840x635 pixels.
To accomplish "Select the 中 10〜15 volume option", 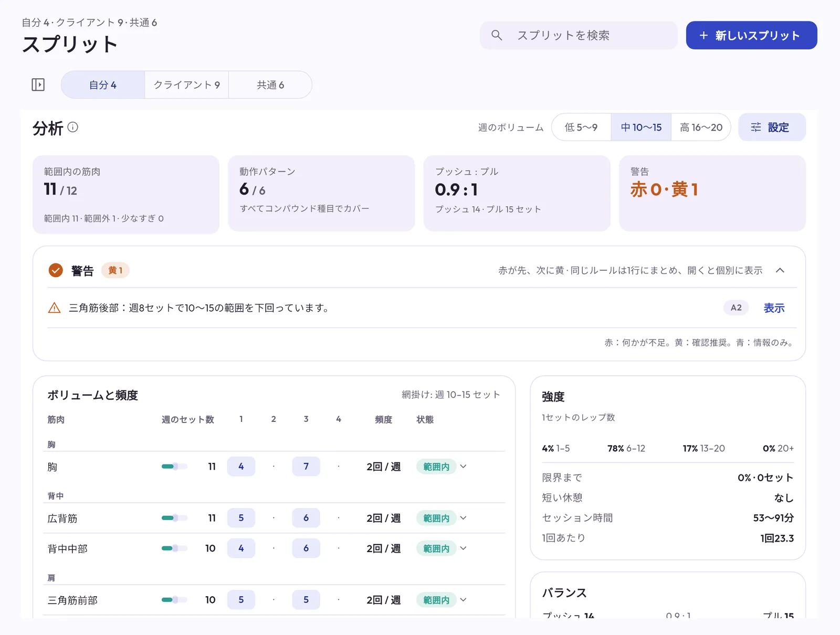I will tap(641, 127).
